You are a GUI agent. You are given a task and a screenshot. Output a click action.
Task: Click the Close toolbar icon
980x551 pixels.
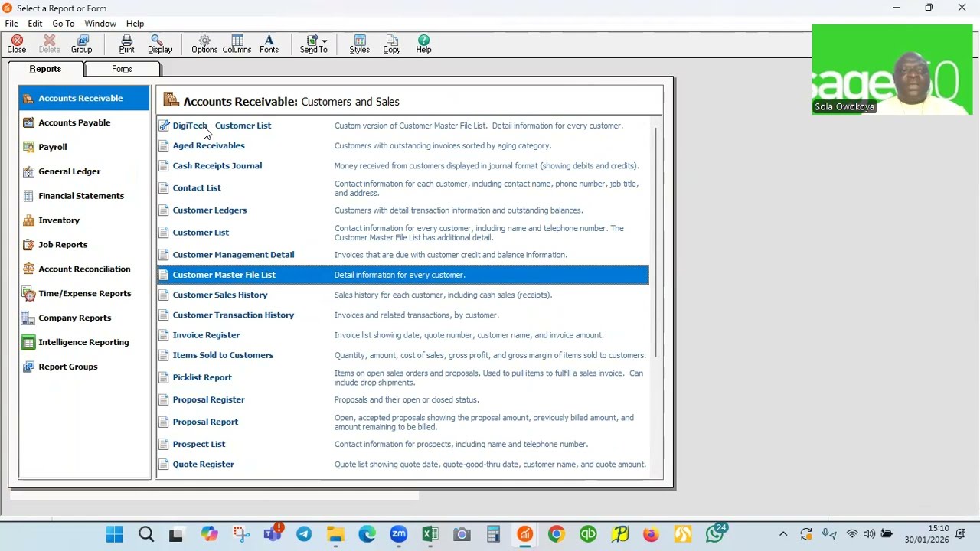pos(16,44)
